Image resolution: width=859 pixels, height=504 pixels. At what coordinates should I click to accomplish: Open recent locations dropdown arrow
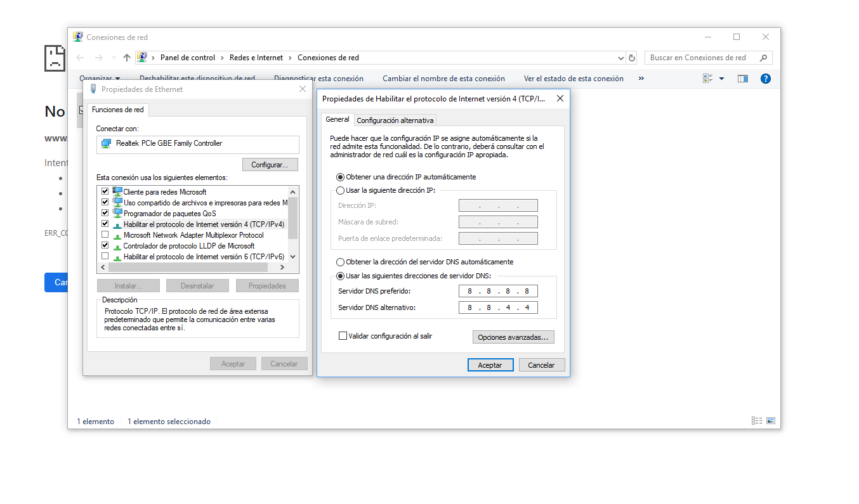click(114, 58)
